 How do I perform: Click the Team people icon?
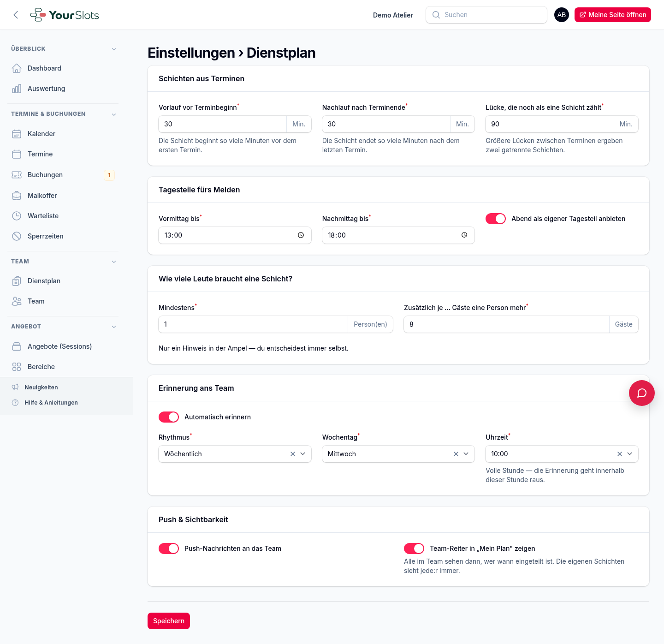[x=17, y=301]
